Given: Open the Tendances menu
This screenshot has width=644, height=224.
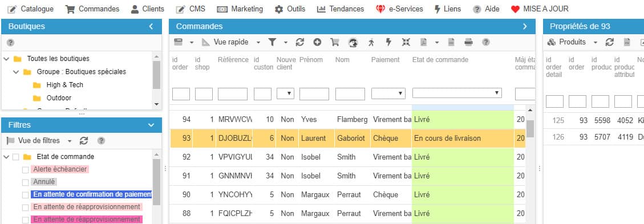Looking at the screenshot, I should 341,9.
